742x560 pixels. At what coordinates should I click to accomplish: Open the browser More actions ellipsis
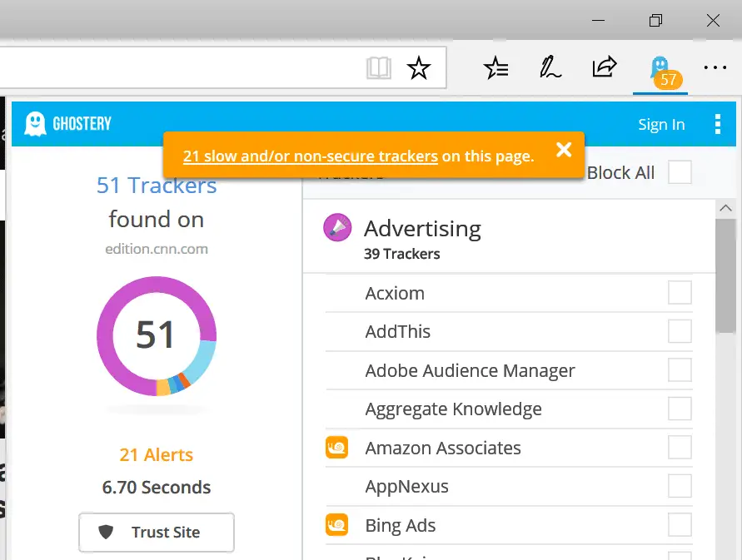point(715,67)
